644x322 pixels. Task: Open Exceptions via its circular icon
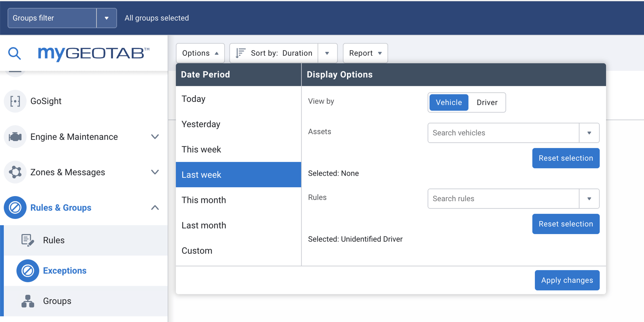coord(28,271)
